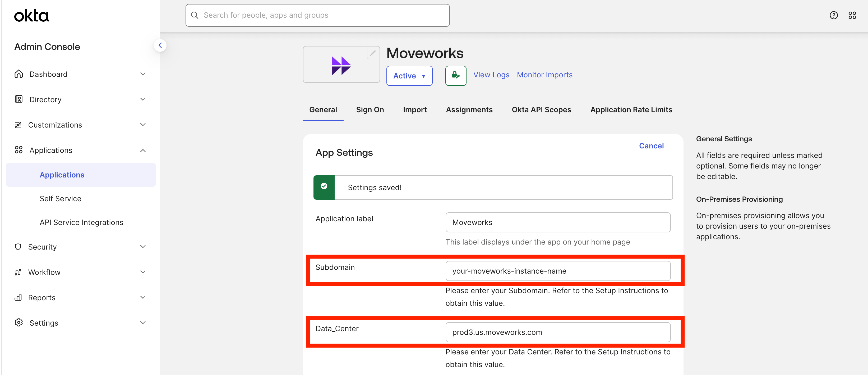
Task: Cancel editing App Settings
Action: coord(651,146)
